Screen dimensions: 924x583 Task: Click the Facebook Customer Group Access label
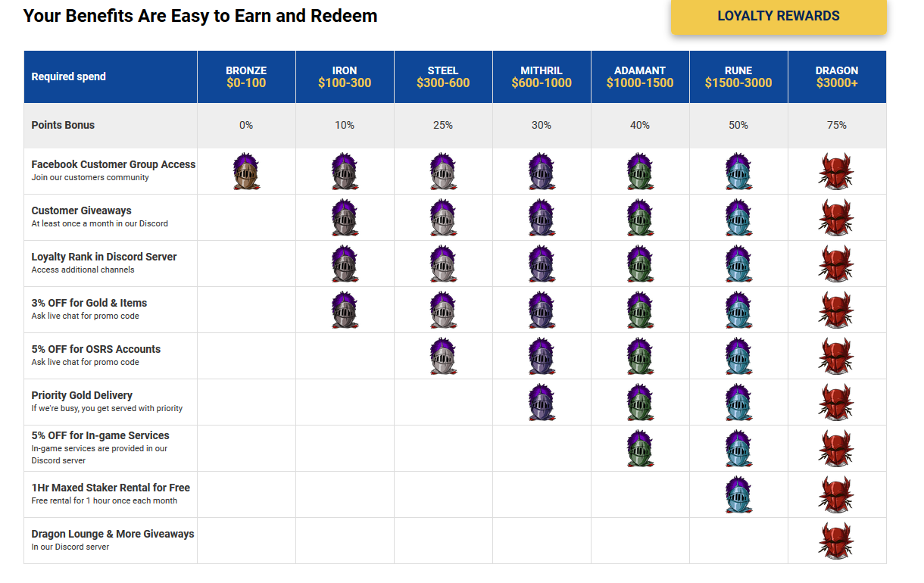click(x=114, y=164)
